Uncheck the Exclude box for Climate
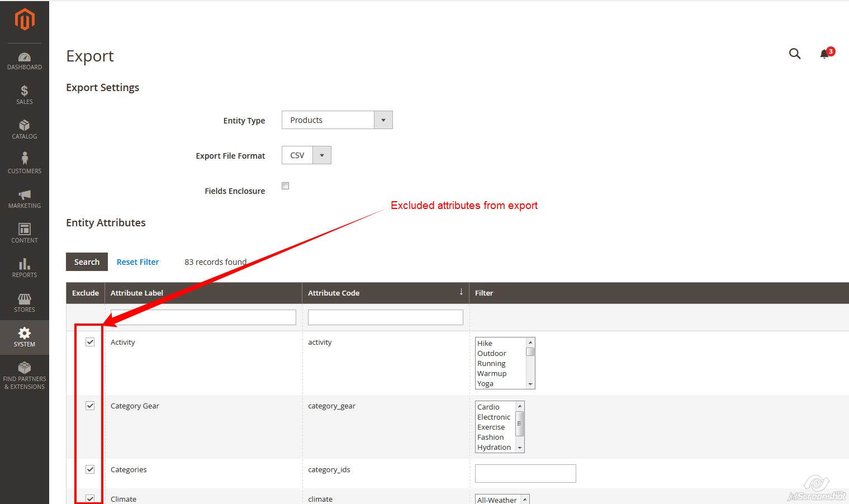849x504 pixels. [90, 498]
